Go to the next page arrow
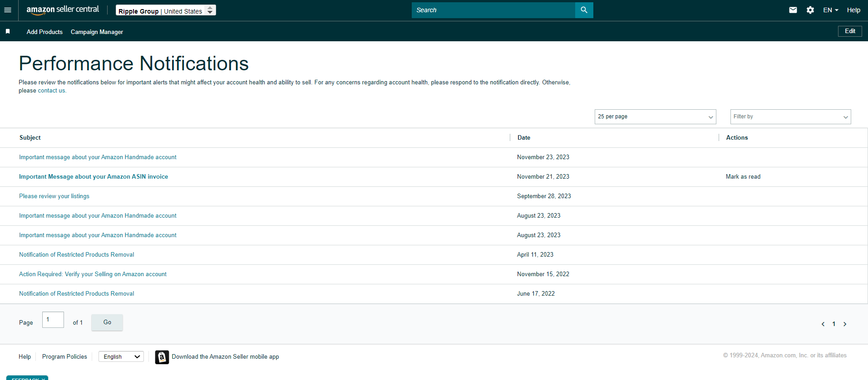 (x=845, y=324)
